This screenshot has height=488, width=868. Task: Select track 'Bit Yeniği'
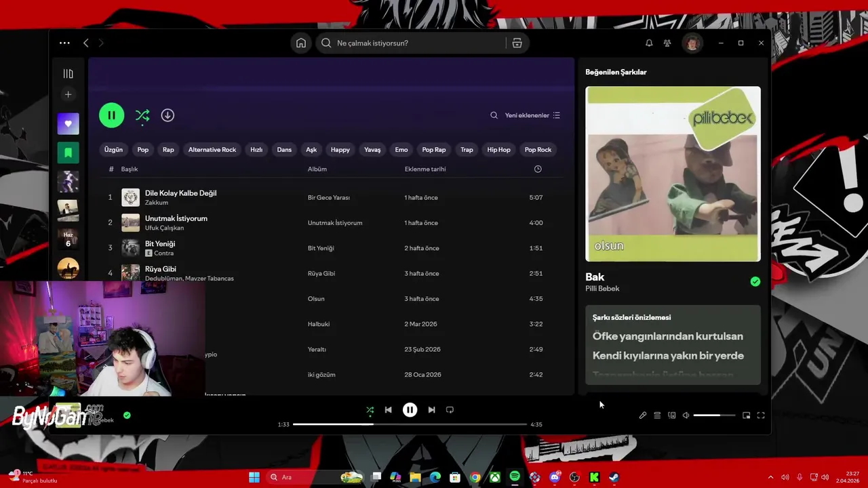coord(160,243)
